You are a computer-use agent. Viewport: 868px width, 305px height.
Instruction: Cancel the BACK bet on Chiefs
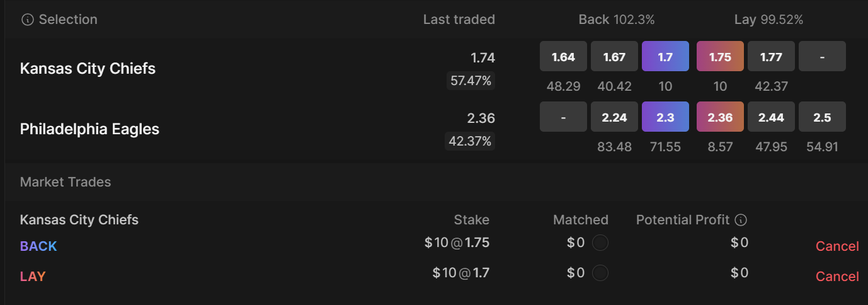point(837,246)
